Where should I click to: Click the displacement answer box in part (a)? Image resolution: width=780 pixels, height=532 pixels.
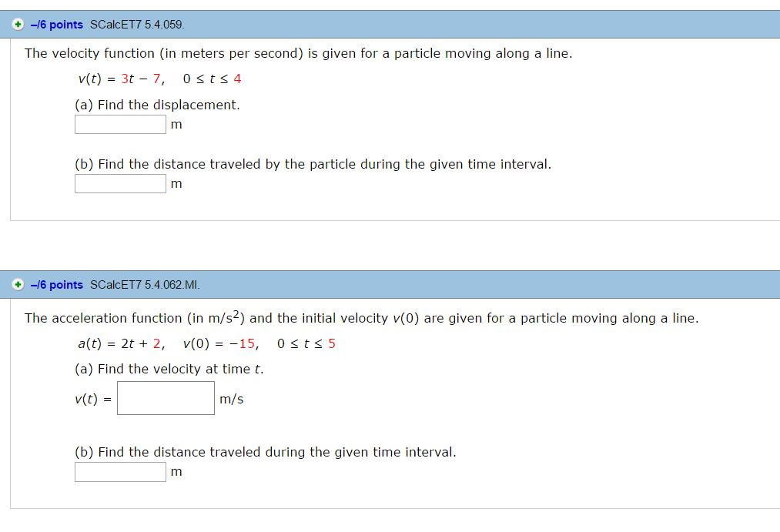pyautogui.click(x=120, y=124)
